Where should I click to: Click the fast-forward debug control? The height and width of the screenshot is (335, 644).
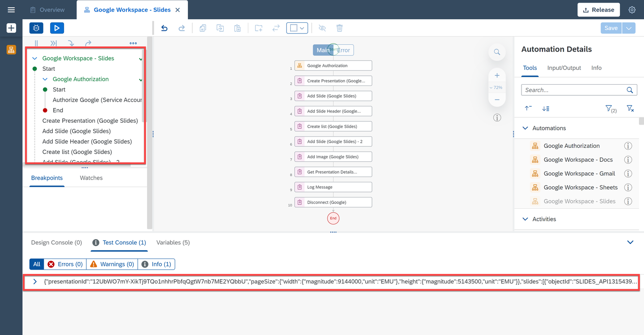pos(54,43)
